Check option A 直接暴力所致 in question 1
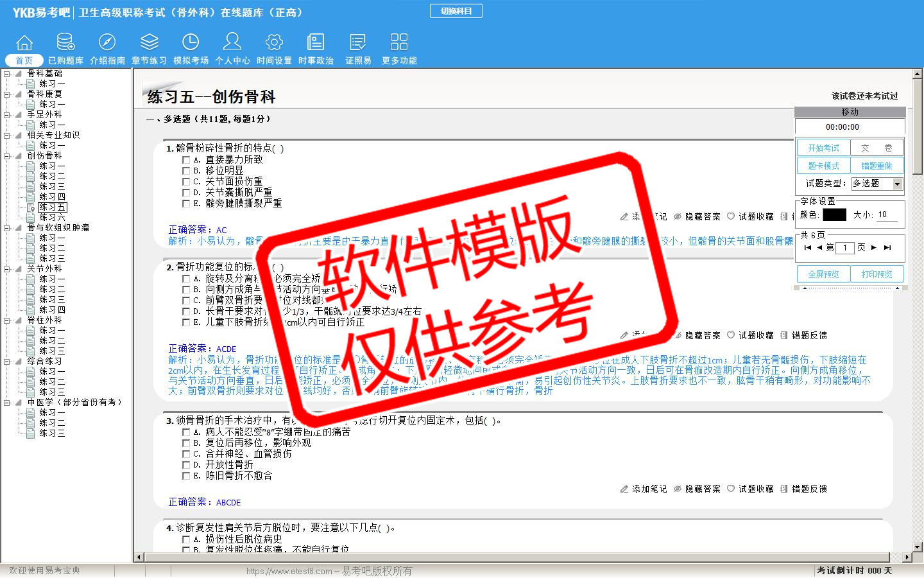Screen dimensions: 924x578 (186, 160)
